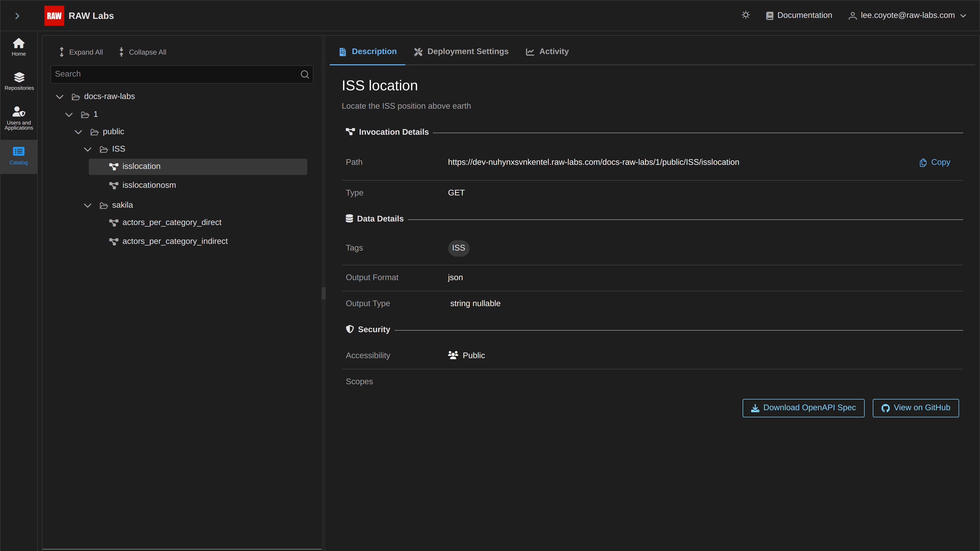The image size is (980, 551).
Task: Click the sakila folder icon
Action: point(104,206)
